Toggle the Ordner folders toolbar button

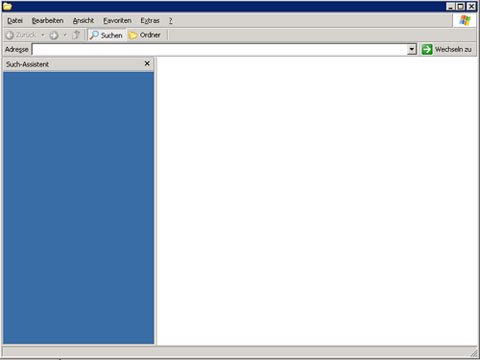145,35
